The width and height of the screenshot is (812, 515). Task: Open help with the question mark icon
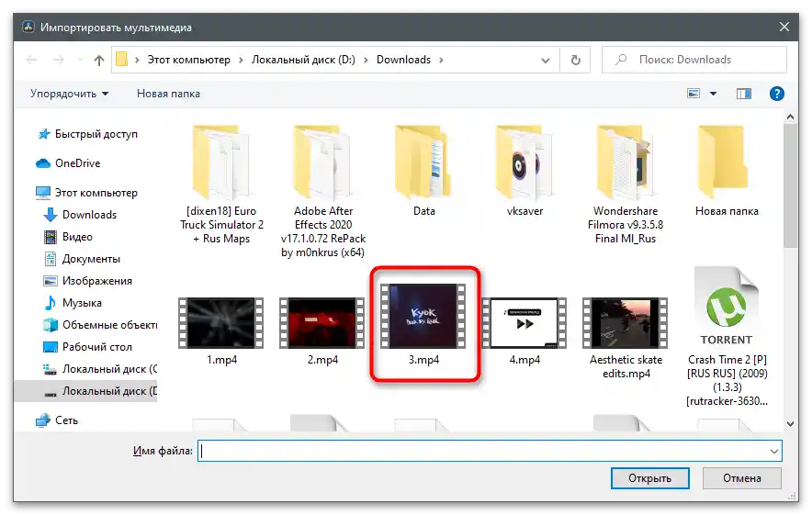pos(776,94)
